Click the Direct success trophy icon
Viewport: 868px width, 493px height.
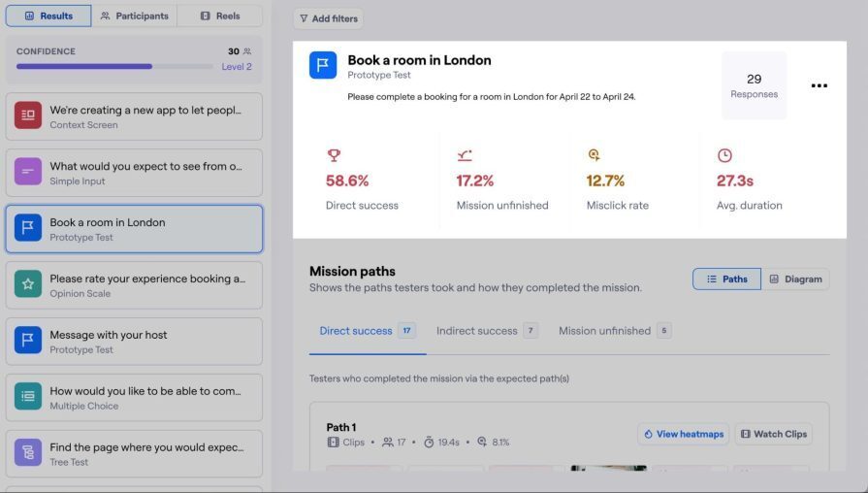[334, 155]
